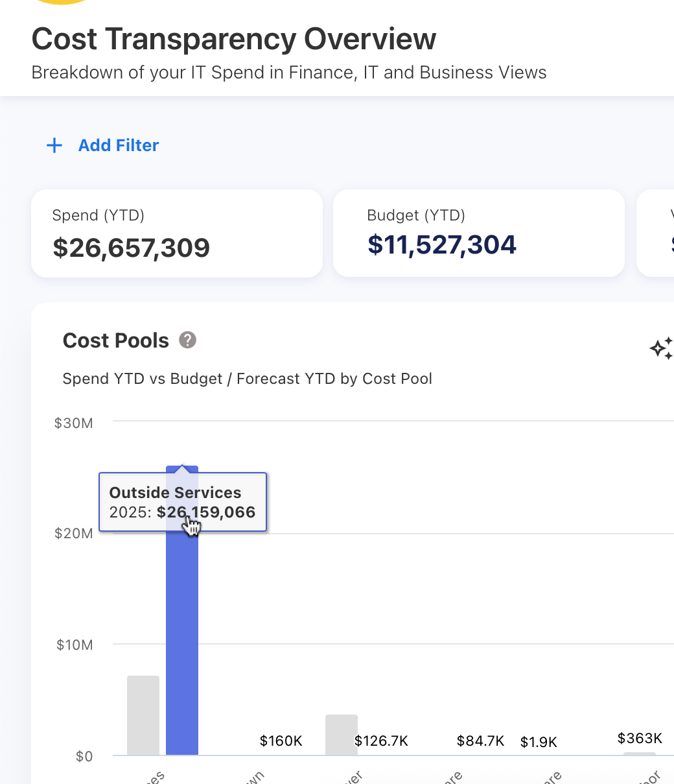Open the Cost Pools help question-mark icon

187,340
